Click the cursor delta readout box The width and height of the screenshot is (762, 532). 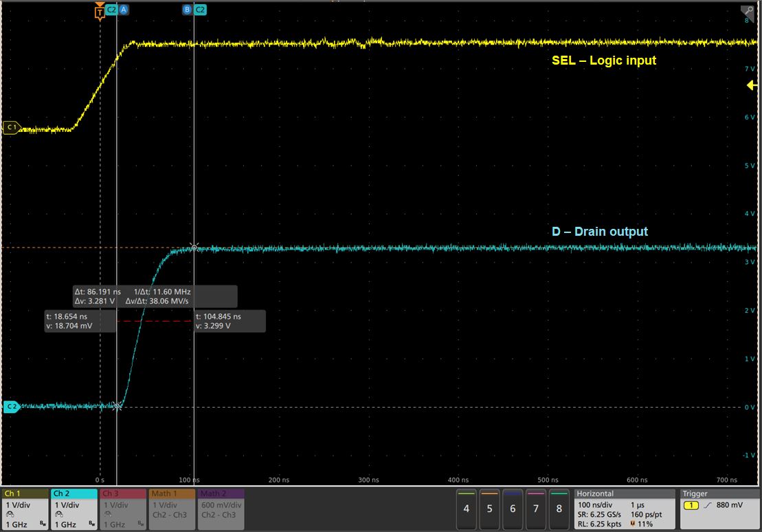[155, 296]
